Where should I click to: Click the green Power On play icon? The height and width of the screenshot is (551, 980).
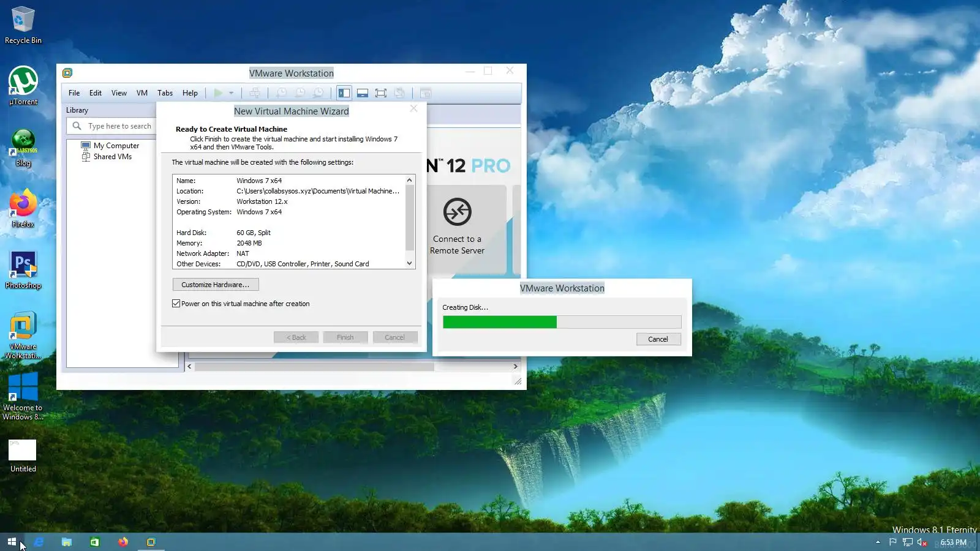[218, 93]
